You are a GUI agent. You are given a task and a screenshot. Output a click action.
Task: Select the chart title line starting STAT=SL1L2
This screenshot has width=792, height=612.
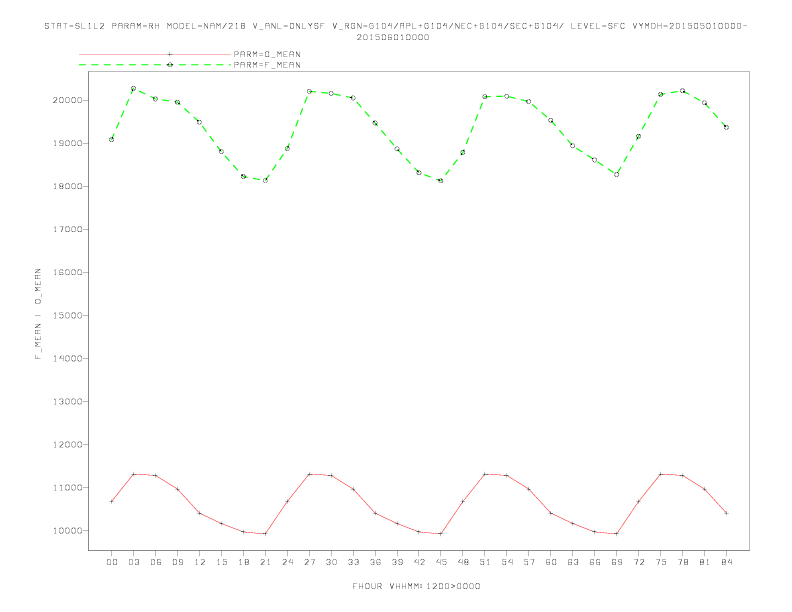[395, 26]
